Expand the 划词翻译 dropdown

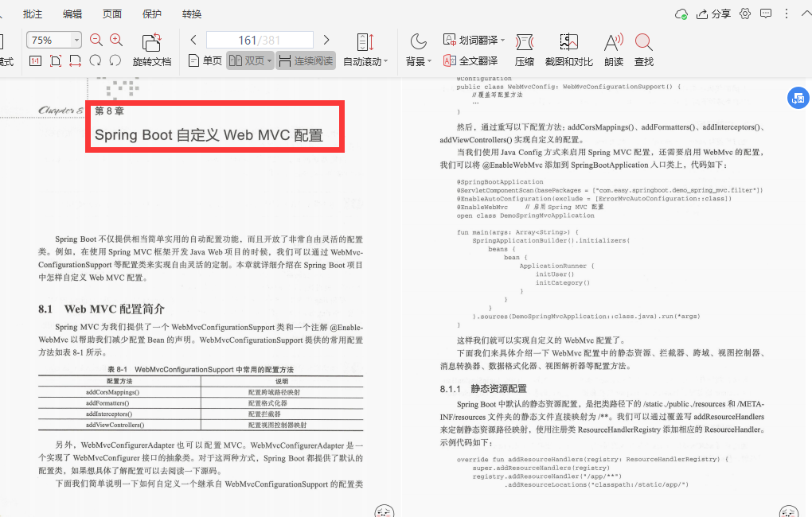502,40
